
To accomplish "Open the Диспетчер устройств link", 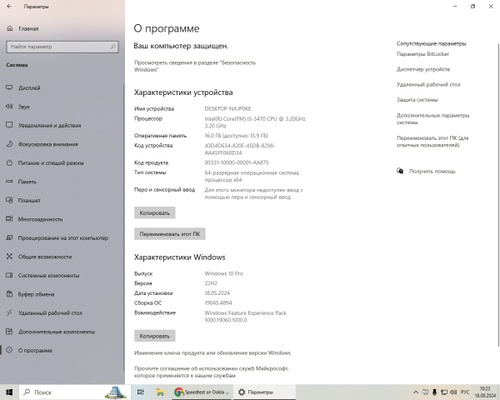I will pos(423,69).
